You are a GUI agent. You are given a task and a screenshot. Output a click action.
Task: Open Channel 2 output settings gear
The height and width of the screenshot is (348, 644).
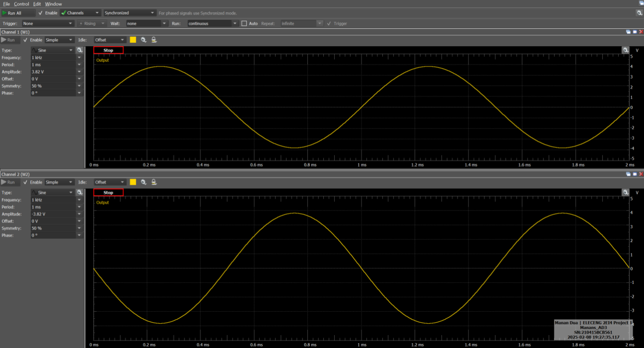[143, 182]
